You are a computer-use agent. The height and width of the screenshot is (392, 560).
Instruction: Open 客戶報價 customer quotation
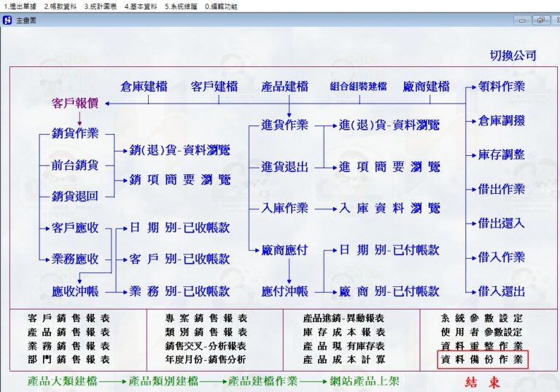pos(75,103)
